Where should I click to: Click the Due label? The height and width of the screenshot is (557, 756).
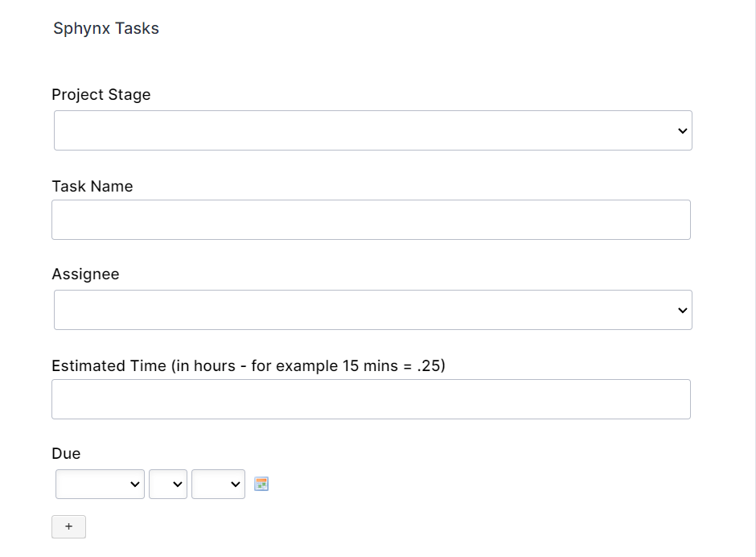pos(66,454)
